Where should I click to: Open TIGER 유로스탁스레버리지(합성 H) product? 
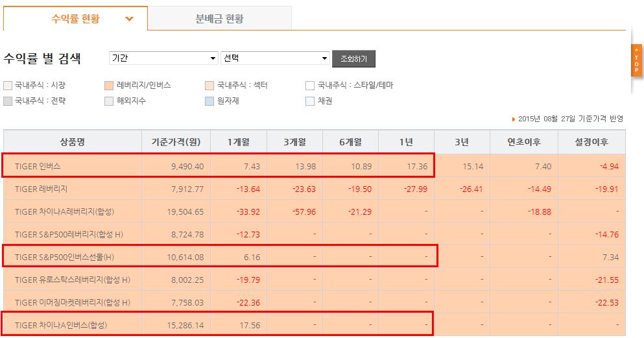pos(73,280)
